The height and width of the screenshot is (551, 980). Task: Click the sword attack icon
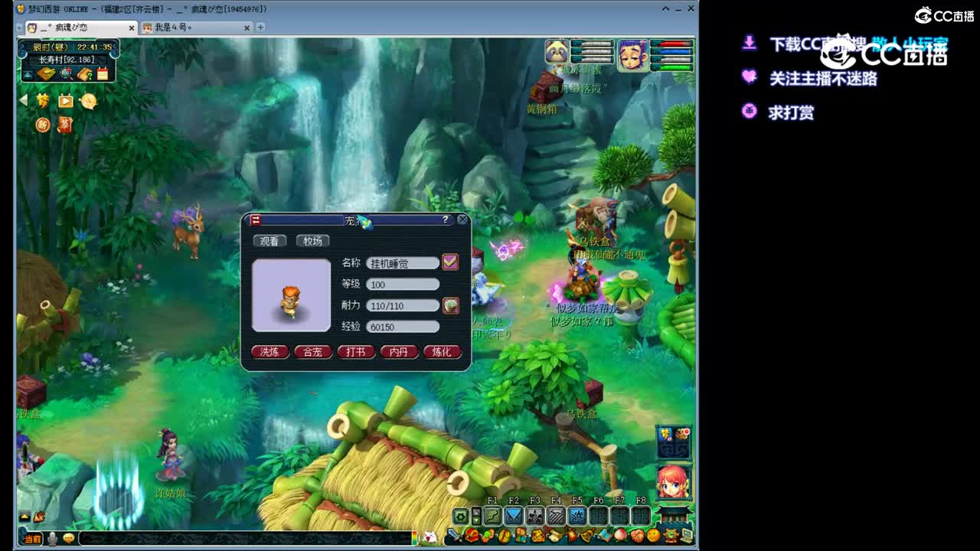(x=455, y=536)
